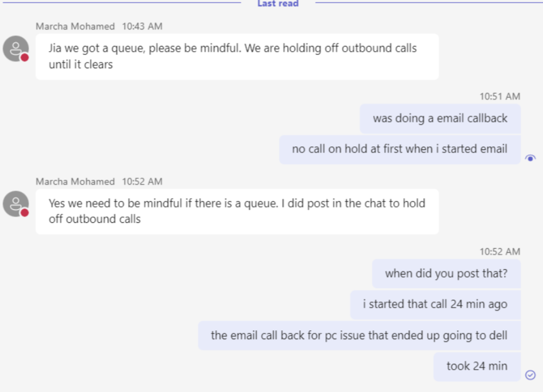This screenshot has width=543, height=392.
Task: Select the "Jia we got a queue" message
Action: (x=236, y=56)
